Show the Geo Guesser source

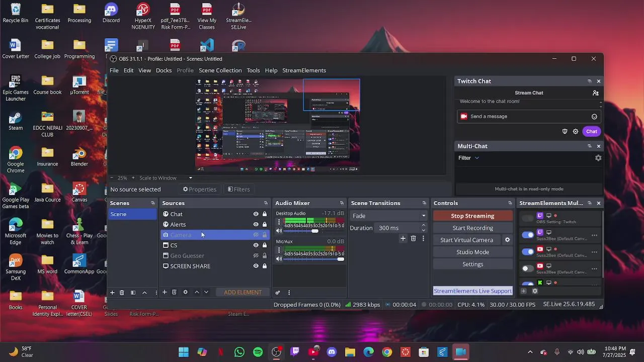click(x=256, y=256)
